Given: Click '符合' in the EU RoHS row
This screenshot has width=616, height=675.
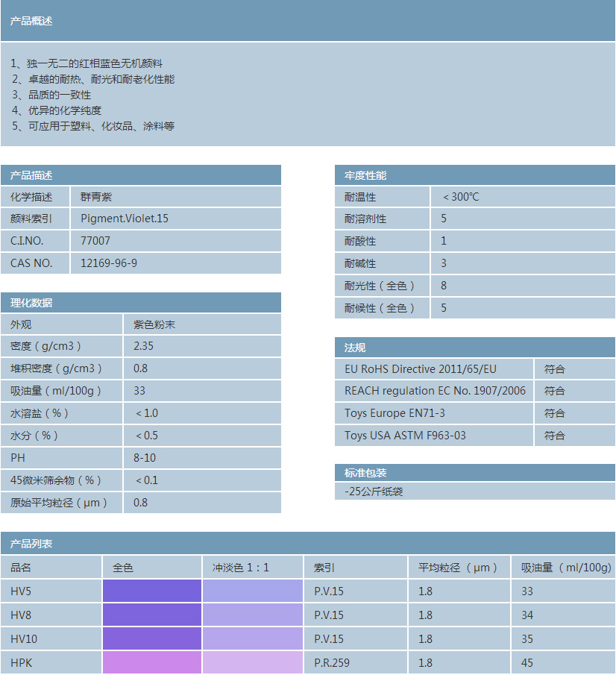Looking at the screenshot, I should click(554, 369).
